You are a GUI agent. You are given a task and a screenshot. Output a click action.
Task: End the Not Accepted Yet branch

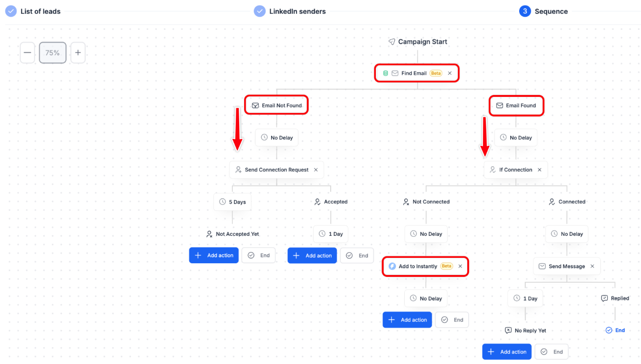pyautogui.click(x=259, y=255)
